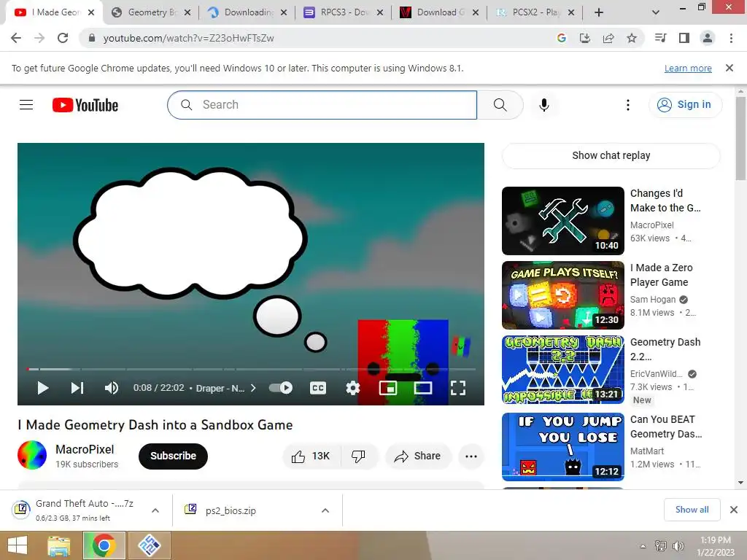Open YouTube settings three-dot menu
Screen dimensions: 747x560
tap(628, 105)
